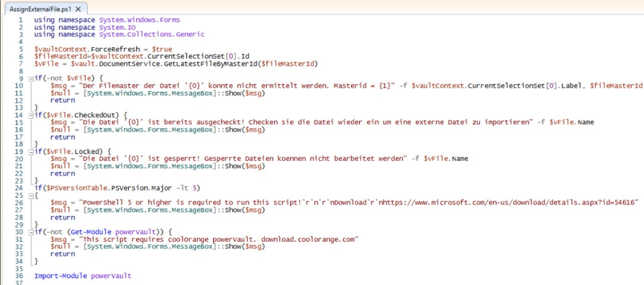Click System.Collections.Generic on line 3

151,35
